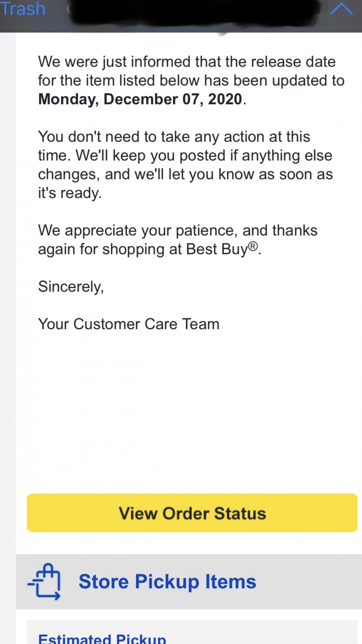The width and height of the screenshot is (362, 644).
Task: Tap the store pickup shopping bag icon
Action: pos(44,582)
